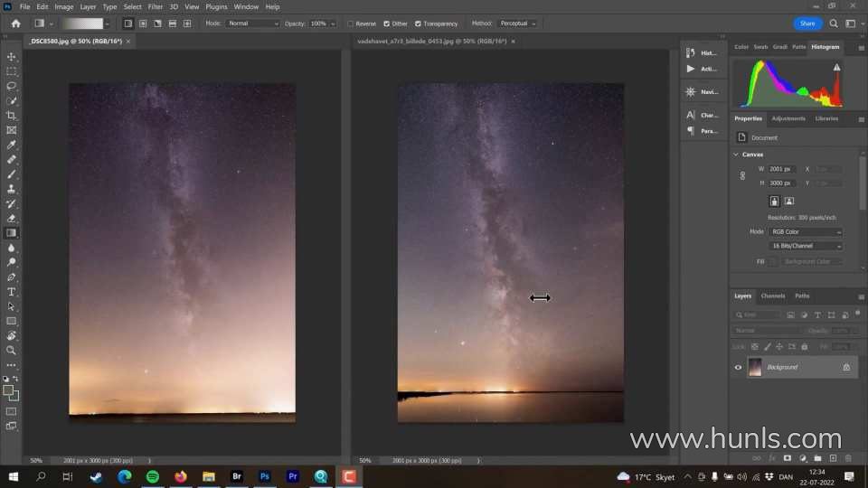
Task: Uncheck the Dither checkbox
Action: pos(387,23)
